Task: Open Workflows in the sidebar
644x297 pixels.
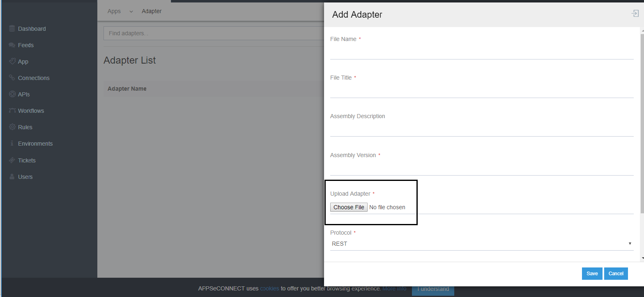Action: 31,111
